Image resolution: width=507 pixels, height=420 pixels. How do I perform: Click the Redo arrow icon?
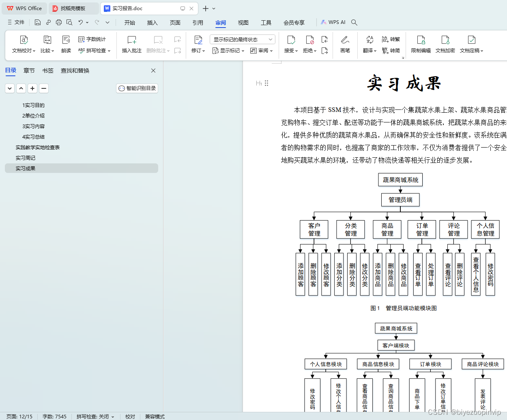coord(97,22)
